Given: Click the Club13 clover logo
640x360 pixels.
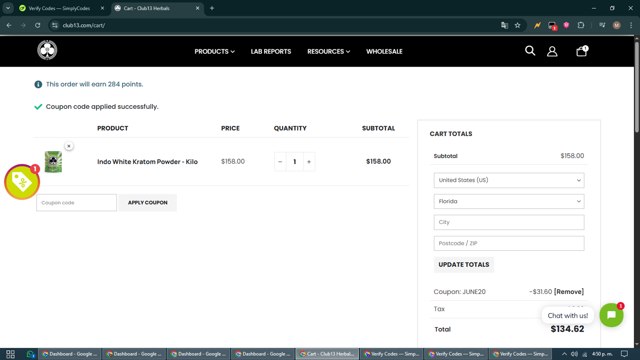Looking at the screenshot, I should click(47, 50).
